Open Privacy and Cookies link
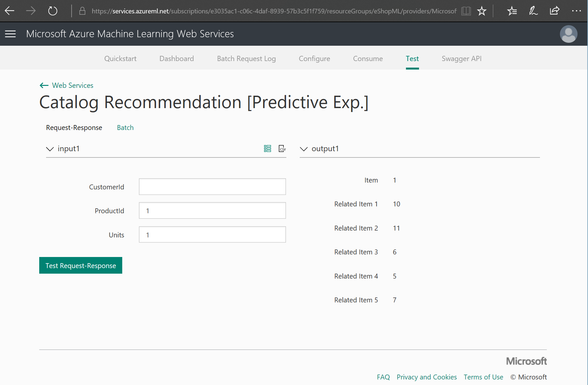The width and height of the screenshot is (588, 385). (427, 377)
